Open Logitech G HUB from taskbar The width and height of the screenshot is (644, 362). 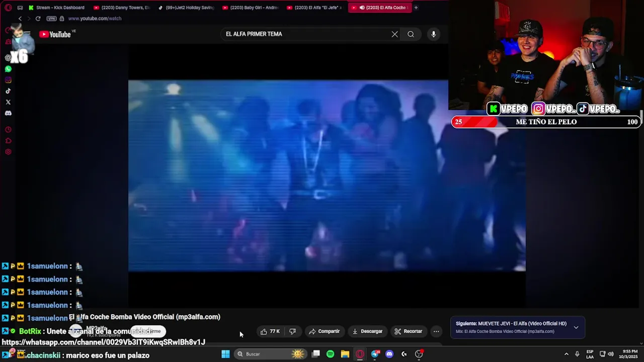point(404,354)
